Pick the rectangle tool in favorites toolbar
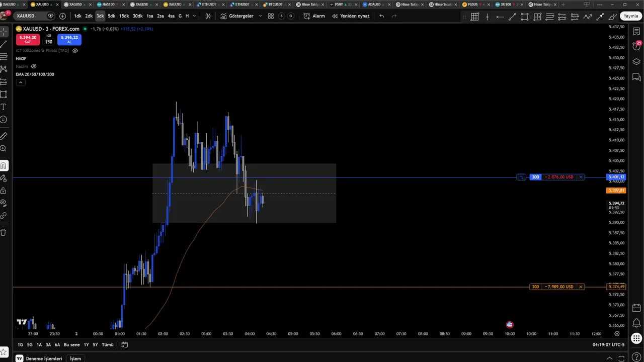This screenshot has width=644, height=362. point(525,17)
